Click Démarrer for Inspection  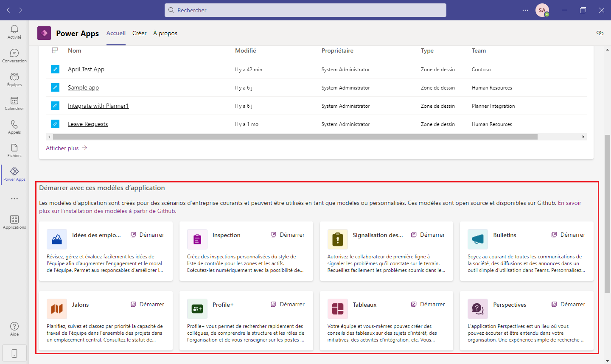coord(288,235)
